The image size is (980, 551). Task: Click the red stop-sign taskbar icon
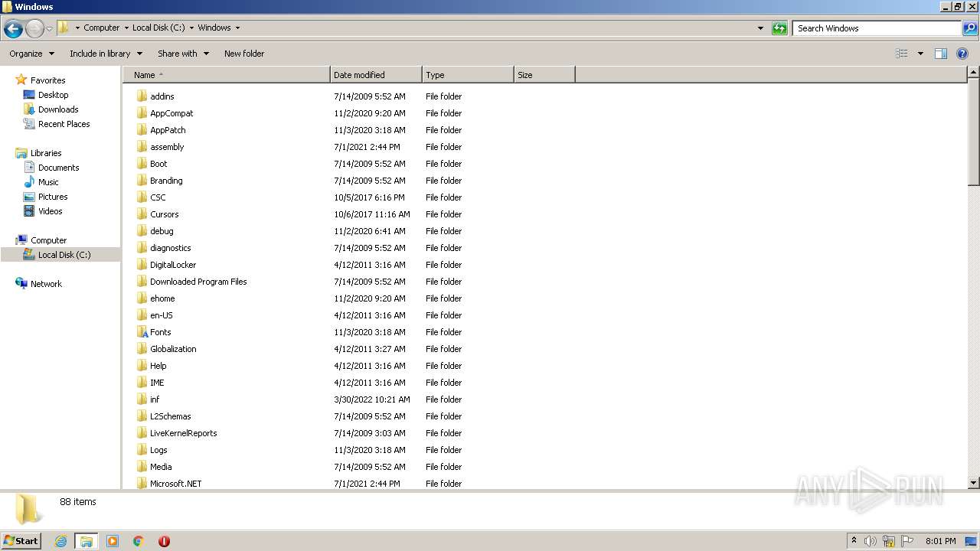point(164,541)
